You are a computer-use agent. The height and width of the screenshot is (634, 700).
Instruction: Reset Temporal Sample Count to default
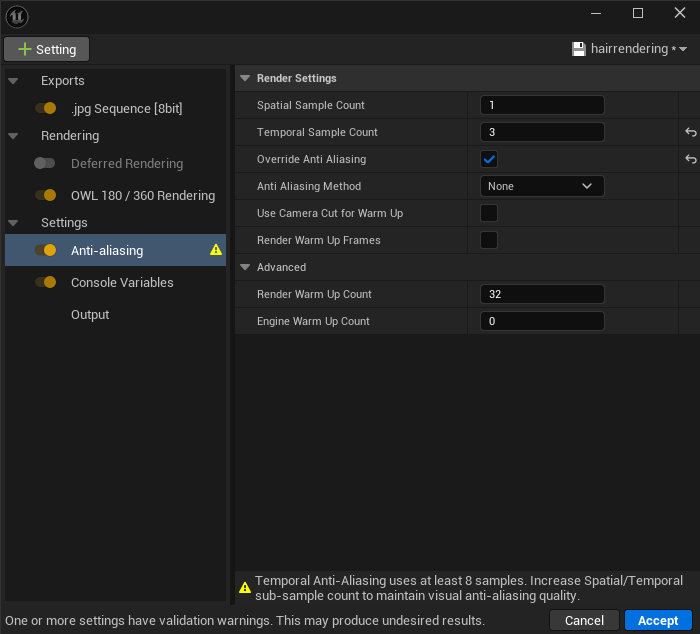(689, 132)
